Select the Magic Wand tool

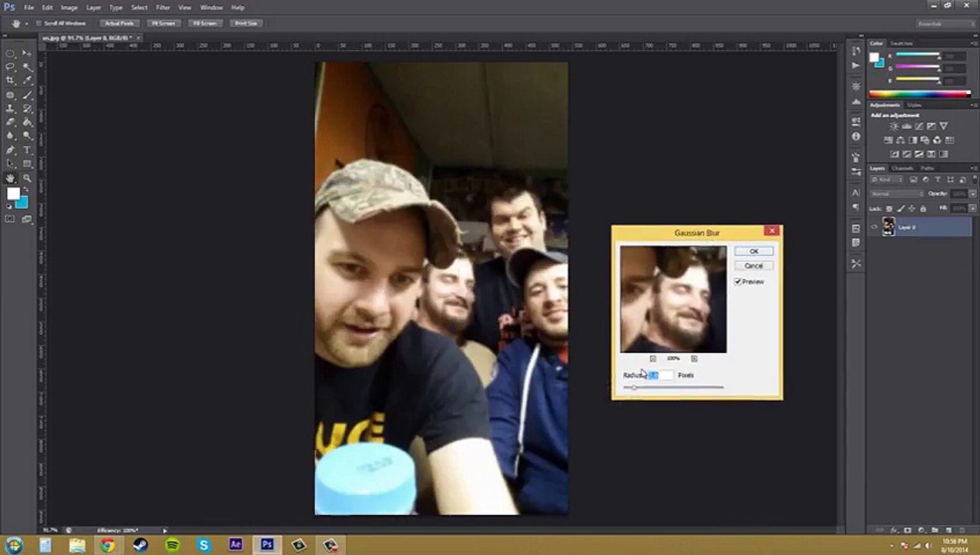click(27, 67)
